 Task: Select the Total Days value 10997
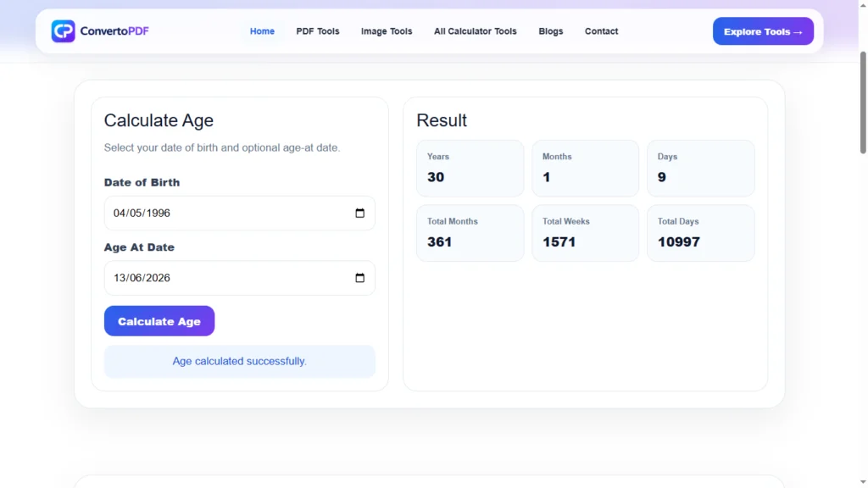[679, 241]
